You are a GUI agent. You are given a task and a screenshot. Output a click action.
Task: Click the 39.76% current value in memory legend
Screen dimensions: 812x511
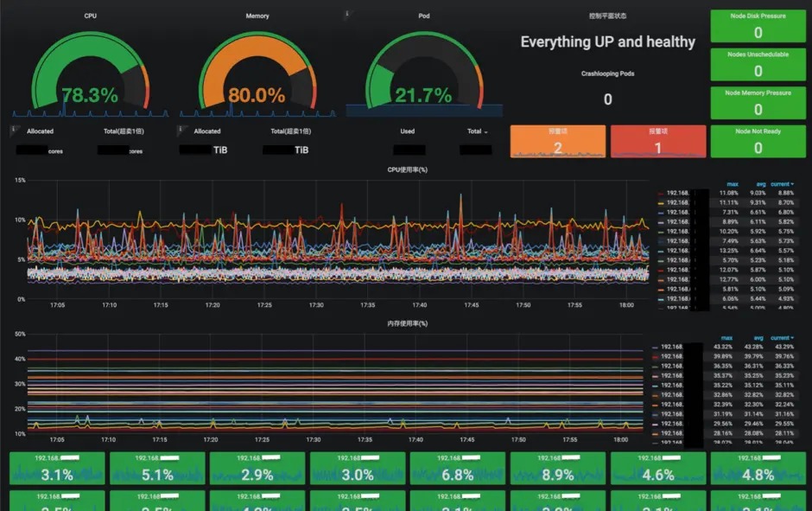[784, 356]
